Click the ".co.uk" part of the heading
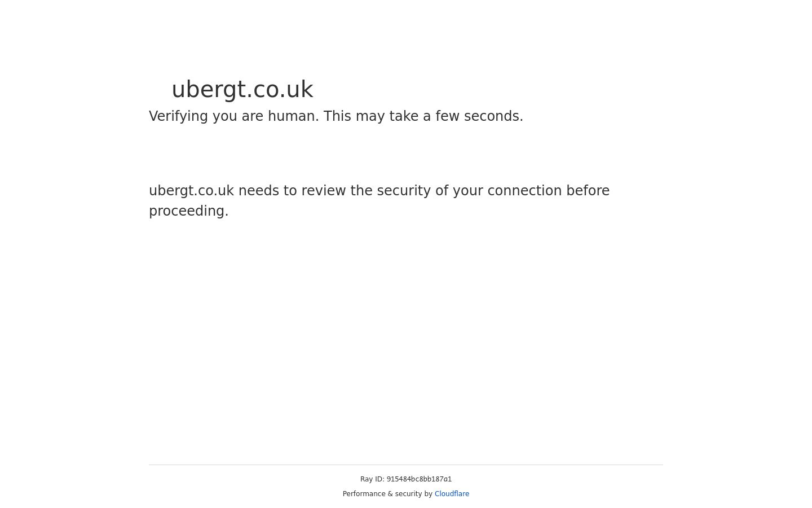This screenshot has height=508, width=812. coord(280,89)
